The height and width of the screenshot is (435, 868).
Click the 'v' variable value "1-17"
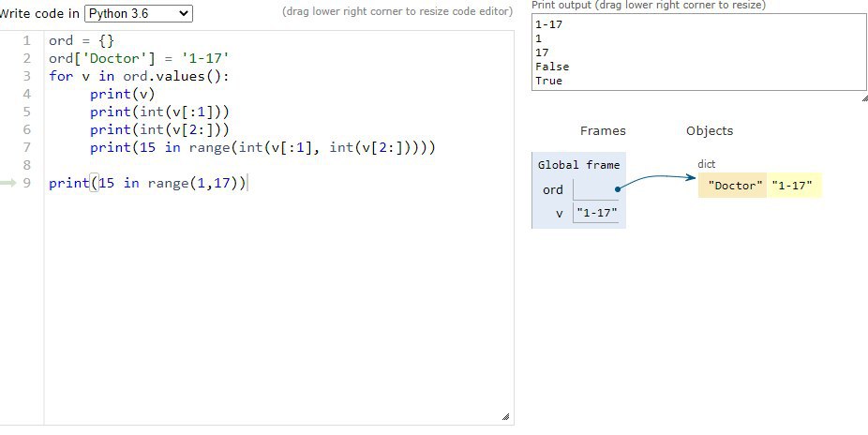[x=597, y=213]
